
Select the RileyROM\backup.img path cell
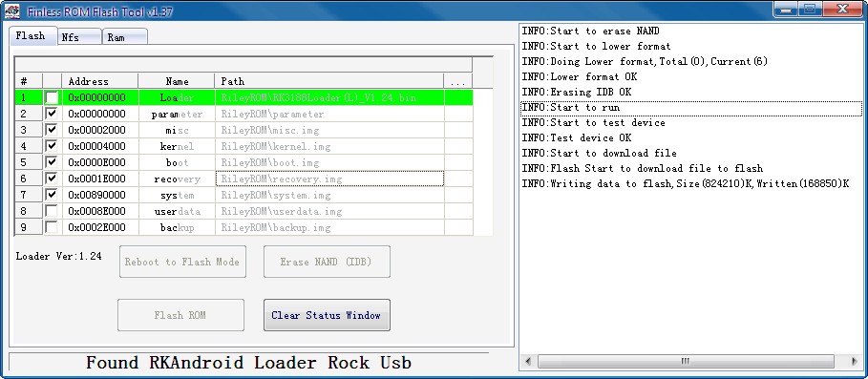(329, 227)
